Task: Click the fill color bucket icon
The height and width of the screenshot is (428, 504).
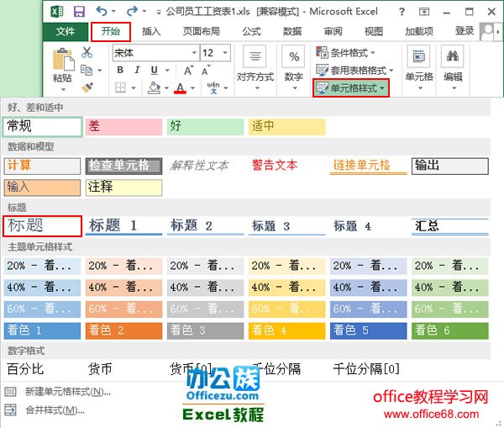Action: (x=155, y=87)
